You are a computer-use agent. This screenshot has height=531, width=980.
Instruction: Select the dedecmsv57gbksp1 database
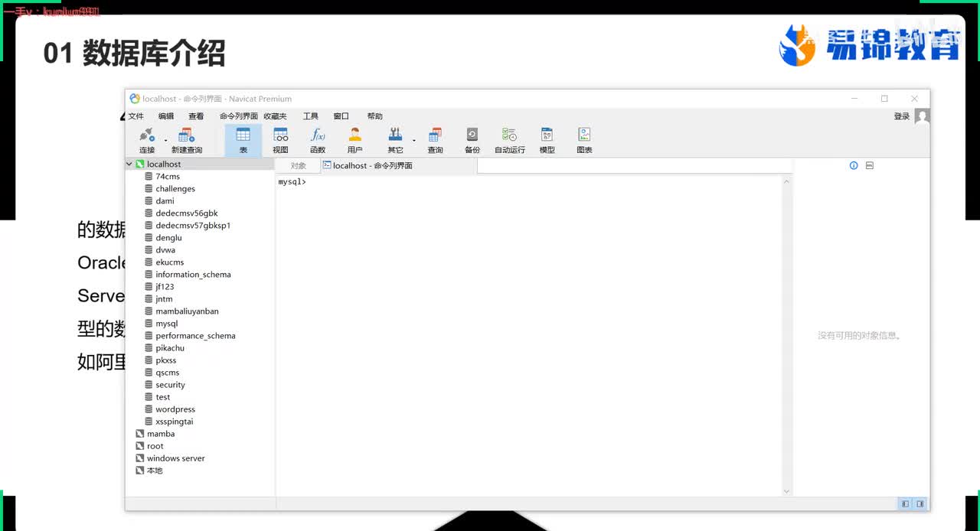tap(193, 226)
